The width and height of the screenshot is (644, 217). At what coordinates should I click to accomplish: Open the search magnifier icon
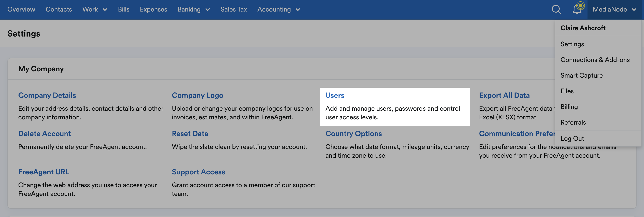[556, 10]
